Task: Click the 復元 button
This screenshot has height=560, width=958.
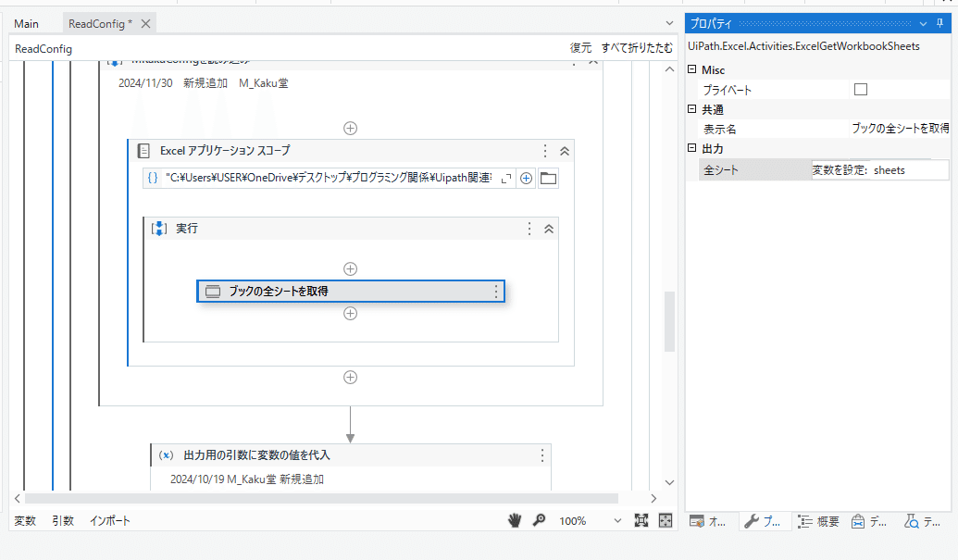Action: point(580,47)
